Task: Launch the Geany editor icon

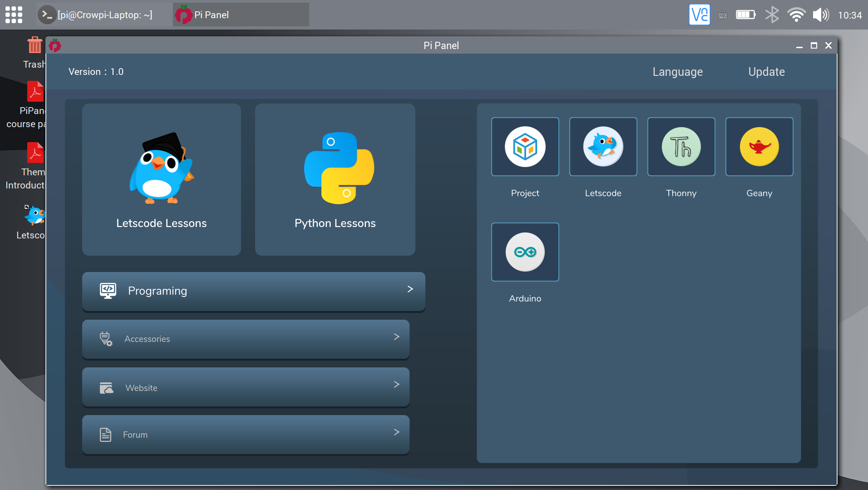Action: (x=759, y=147)
